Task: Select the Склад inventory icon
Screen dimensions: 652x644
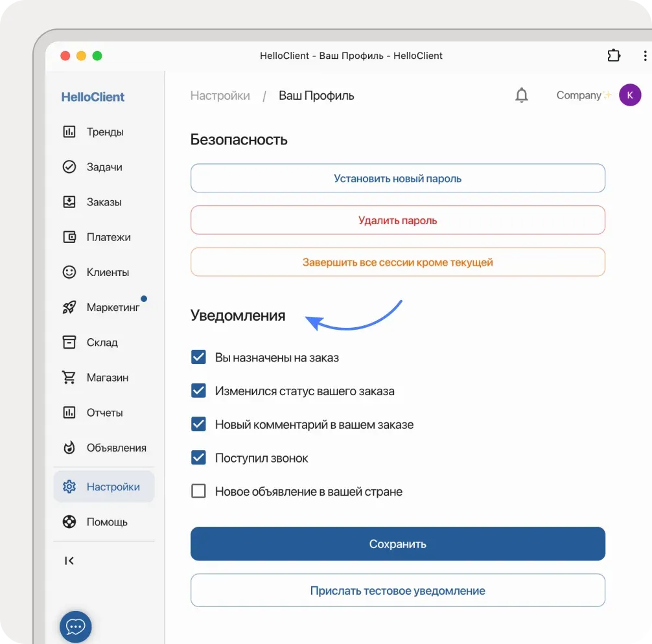Action: coord(70,342)
